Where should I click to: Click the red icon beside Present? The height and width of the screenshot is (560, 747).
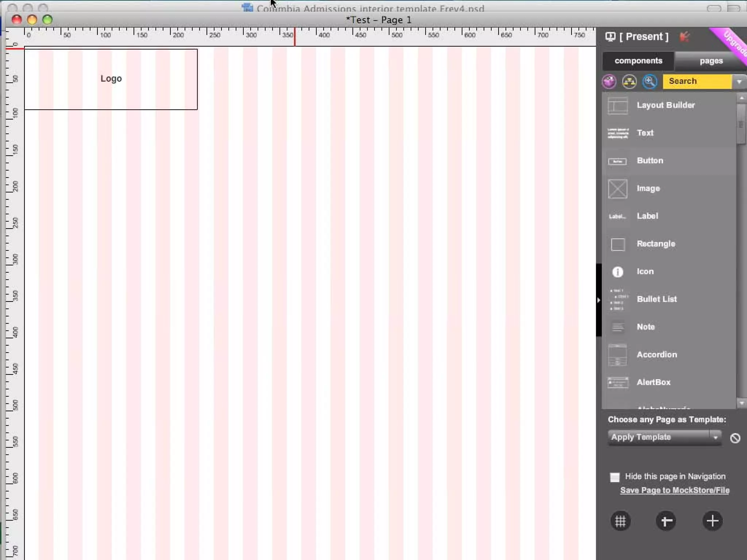684,36
